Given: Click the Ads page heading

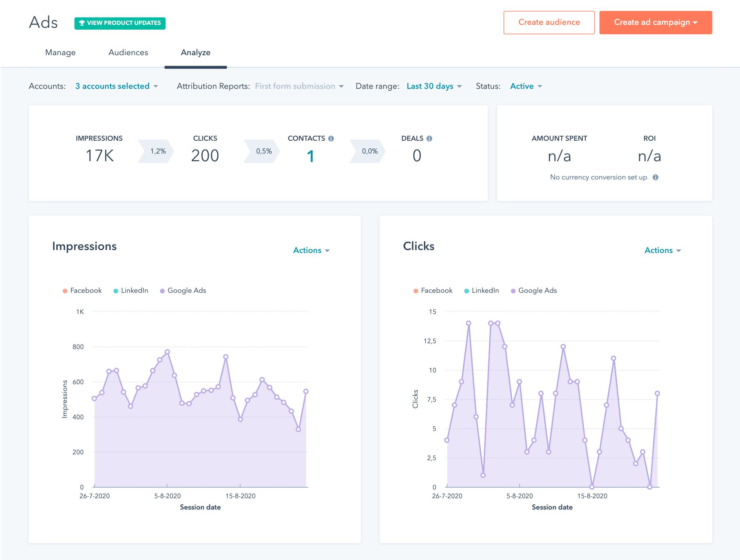Looking at the screenshot, I should click(43, 22).
